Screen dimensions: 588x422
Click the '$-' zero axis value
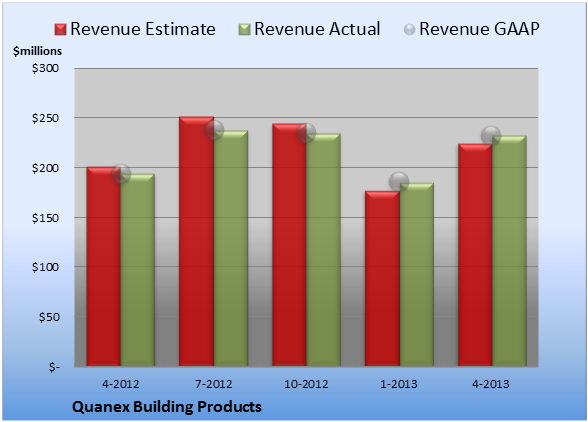click(x=54, y=367)
